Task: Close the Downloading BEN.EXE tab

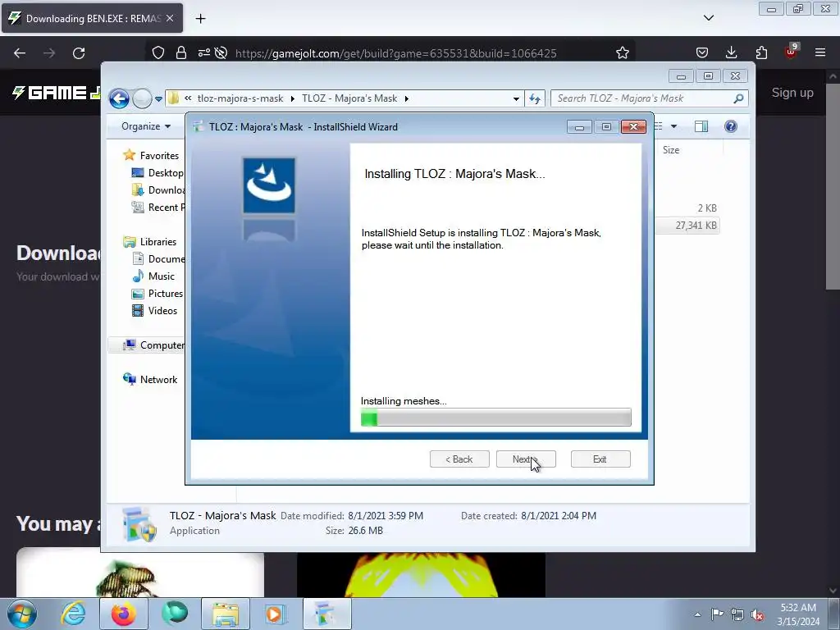Action: 170,18
